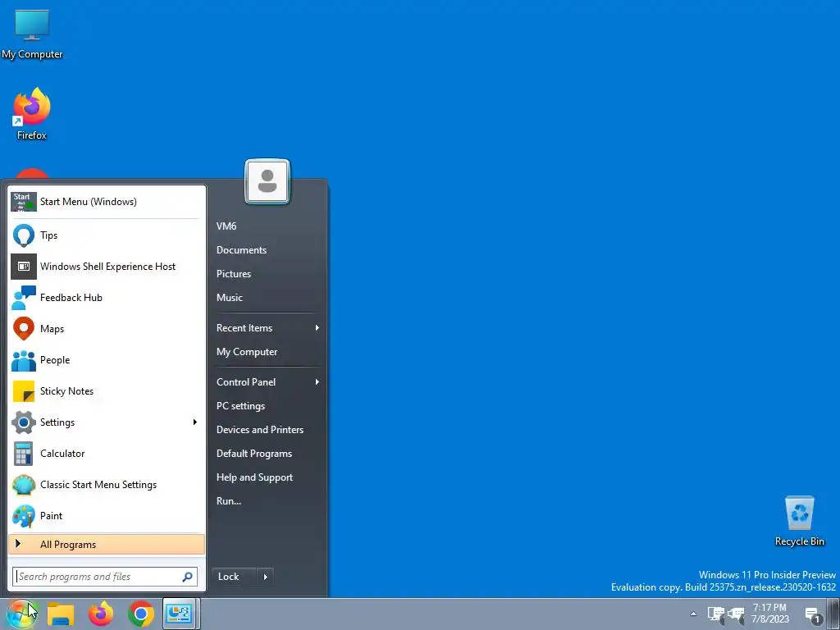The height and width of the screenshot is (630, 840).
Task: Launch the Calculator icon
Action: (x=24, y=453)
